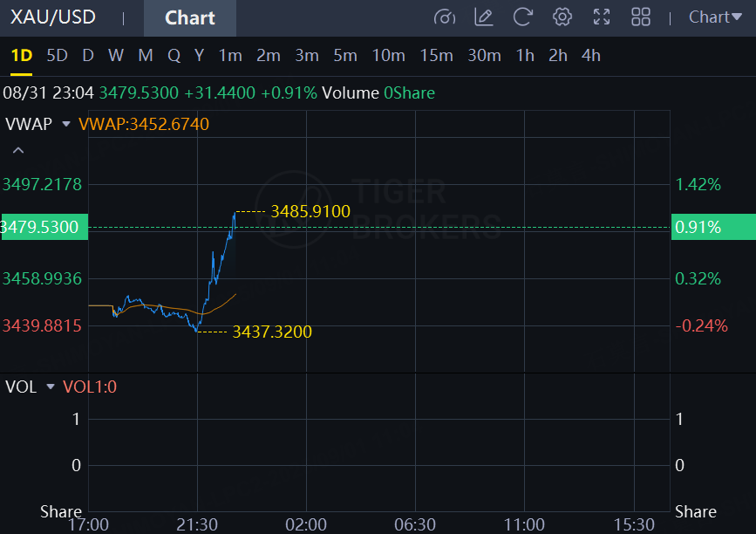Viewport: 756px width, 534px height.
Task: Expand the VOL indicator dropdown
Action: click(x=50, y=387)
